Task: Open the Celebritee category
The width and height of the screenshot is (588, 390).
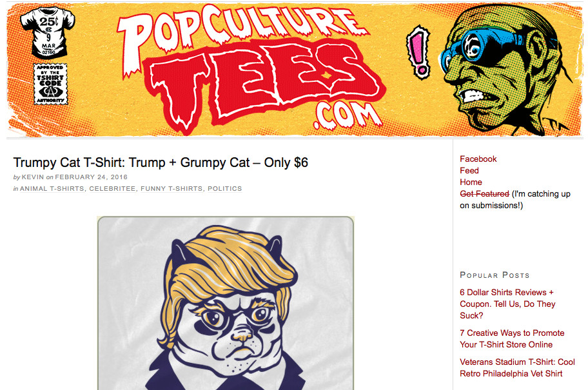Action: pyautogui.click(x=112, y=189)
